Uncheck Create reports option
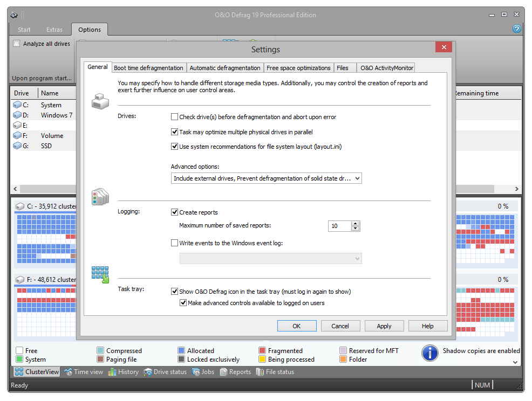 pos(174,212)
